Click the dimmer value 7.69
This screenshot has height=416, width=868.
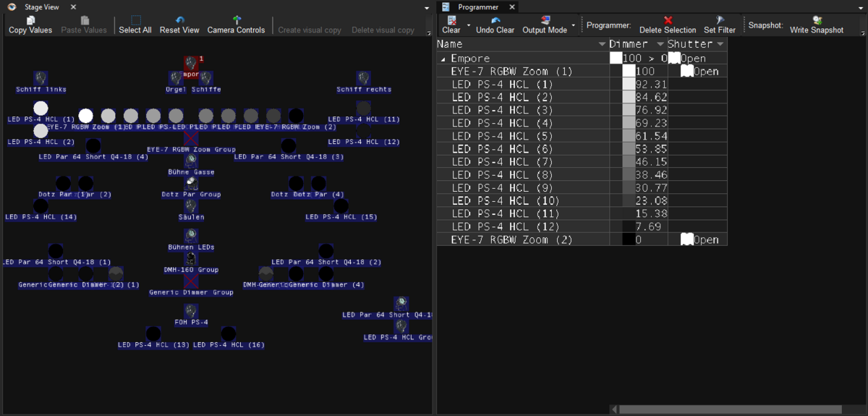coord(648,226)
